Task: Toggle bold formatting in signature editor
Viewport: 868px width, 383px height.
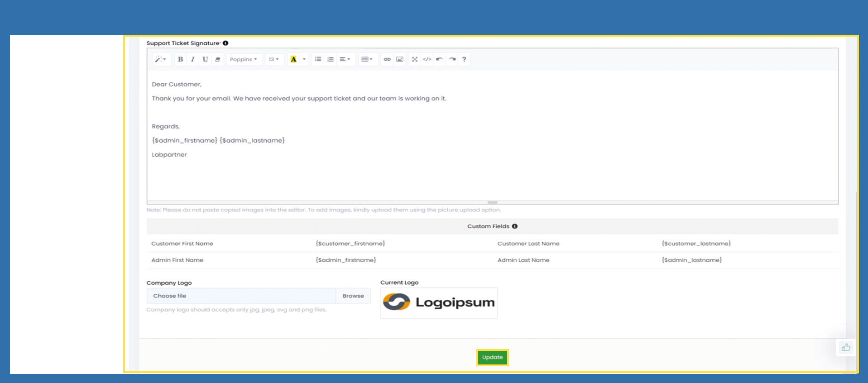Action: point(180,59)
